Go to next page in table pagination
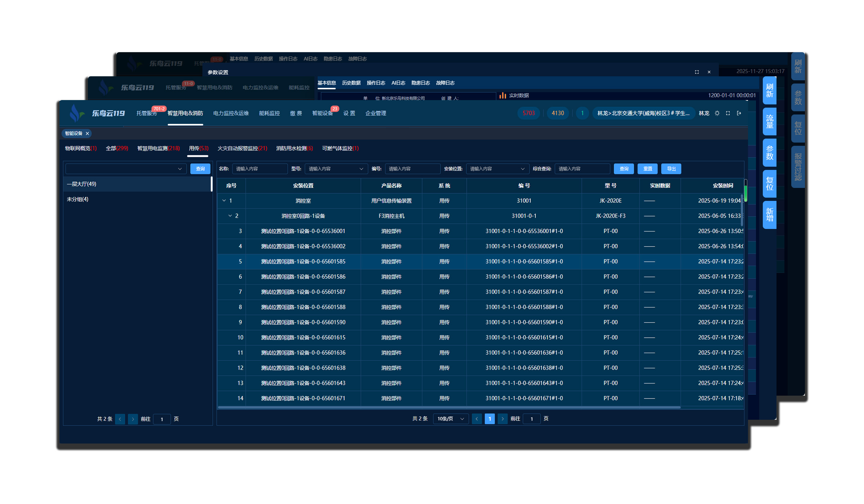864x504 pixels. point(502,419)
